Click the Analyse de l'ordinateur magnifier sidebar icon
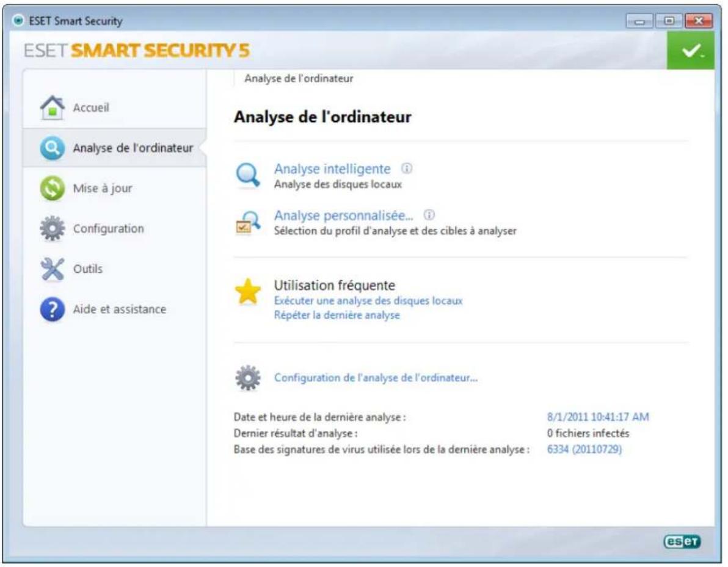Image resolution: width=728 pixels, height=567 pixels. point(52,148)
